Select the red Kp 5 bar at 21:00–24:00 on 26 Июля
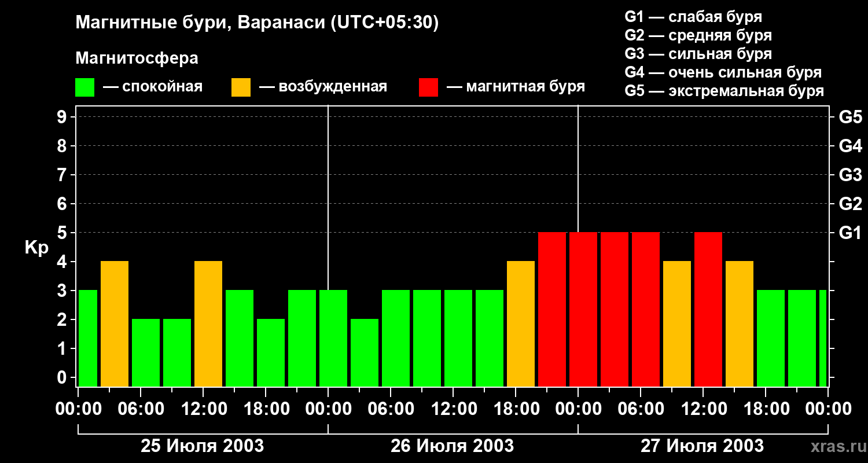The image size is (868, 463). [x=552, y=310]
